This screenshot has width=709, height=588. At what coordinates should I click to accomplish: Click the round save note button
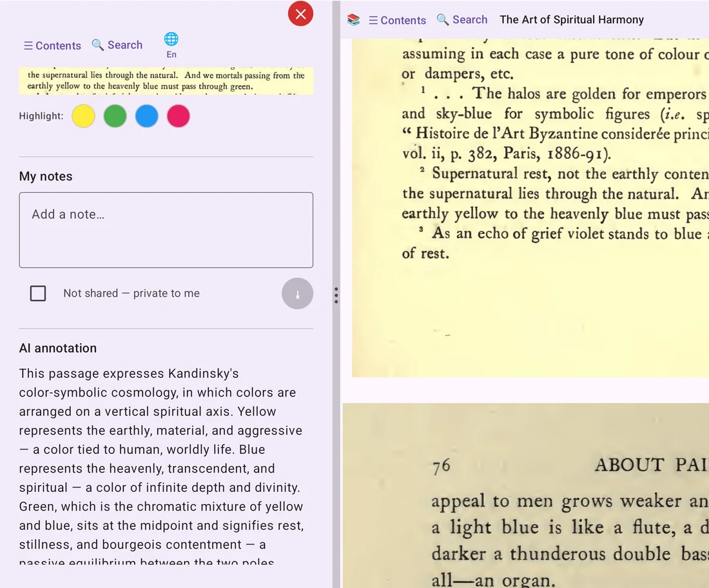coord(298,293)
